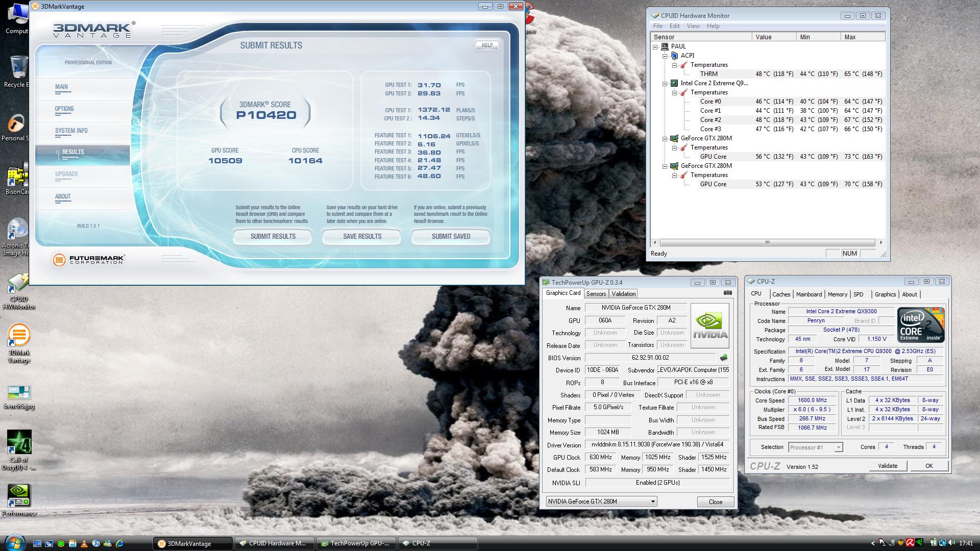The width and height of the screenshot is (980, 551).
Task: Click SUBMIT SAVED in 3DMark Vantage
Action: [x=451, y=237]
